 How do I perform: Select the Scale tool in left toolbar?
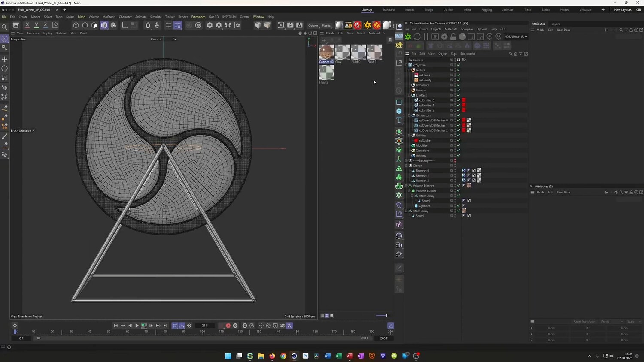(x=5, y=78)
